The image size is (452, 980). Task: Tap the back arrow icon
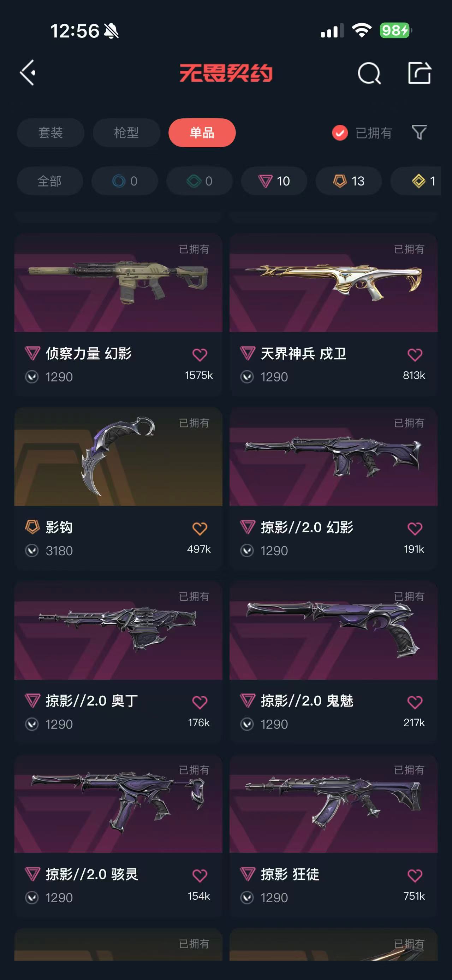click(28, 73)
